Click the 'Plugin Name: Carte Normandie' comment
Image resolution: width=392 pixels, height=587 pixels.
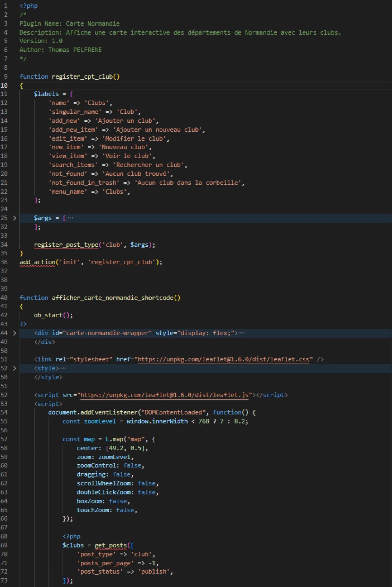point(69,24)
